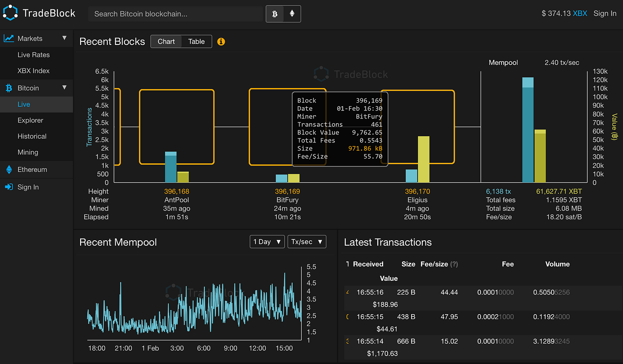This screenshot has height=364, width=623.
Task: Focus the Search Bitcoin blockchain field
Action: (176, 14)
